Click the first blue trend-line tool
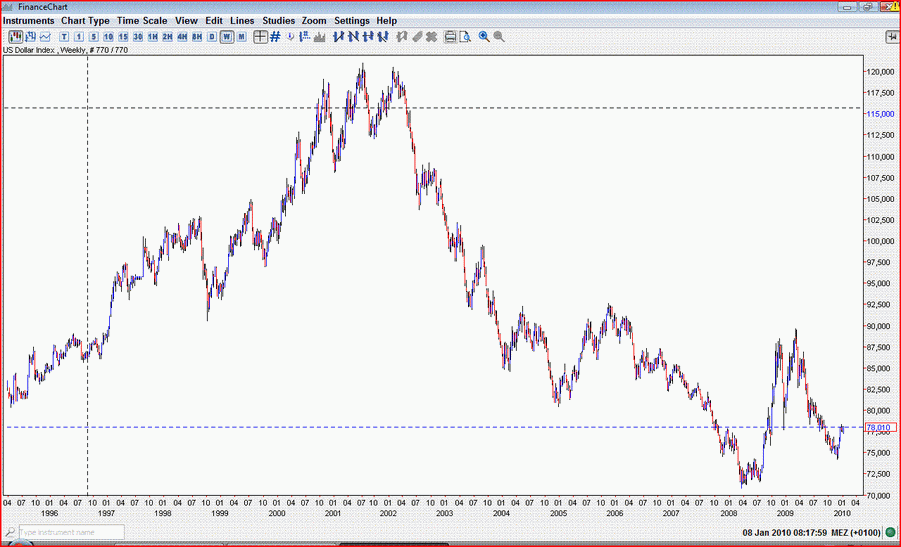Viewport: 901px width, 547px height. (338, 37)
